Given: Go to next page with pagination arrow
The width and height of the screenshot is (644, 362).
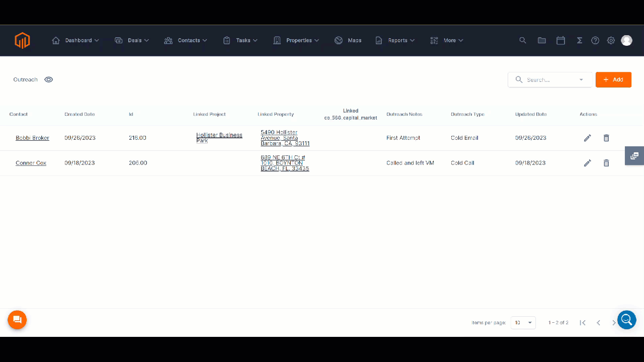Looking at the screenshot, I should [614, 322].
